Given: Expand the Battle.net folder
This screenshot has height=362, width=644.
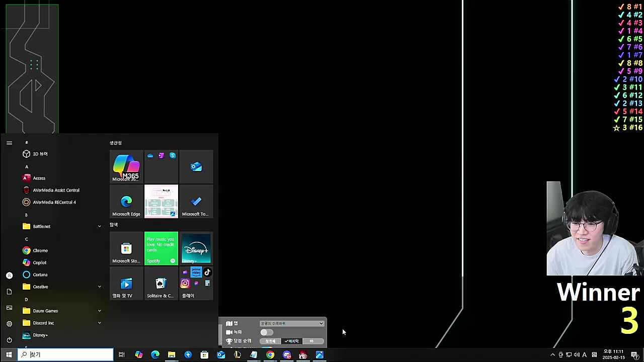Looking at the screenshot, I should pyautogui.click(x=62, y=226).
